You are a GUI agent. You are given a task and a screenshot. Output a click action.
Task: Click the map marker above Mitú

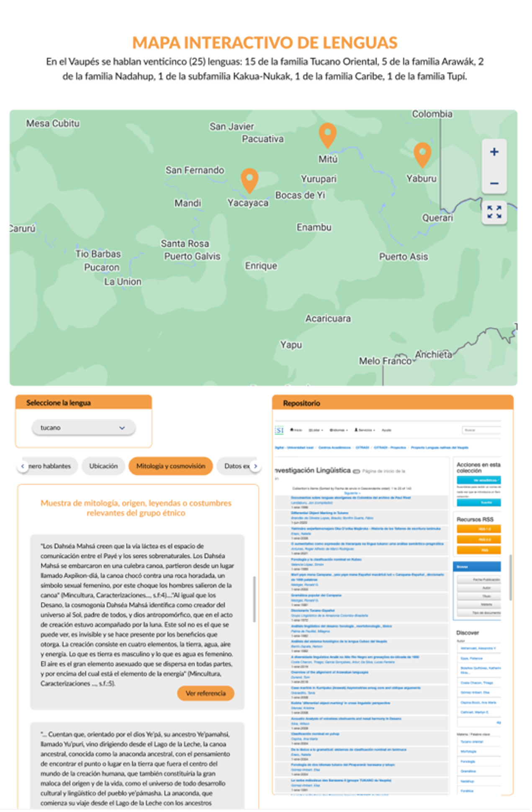[327, 134]
